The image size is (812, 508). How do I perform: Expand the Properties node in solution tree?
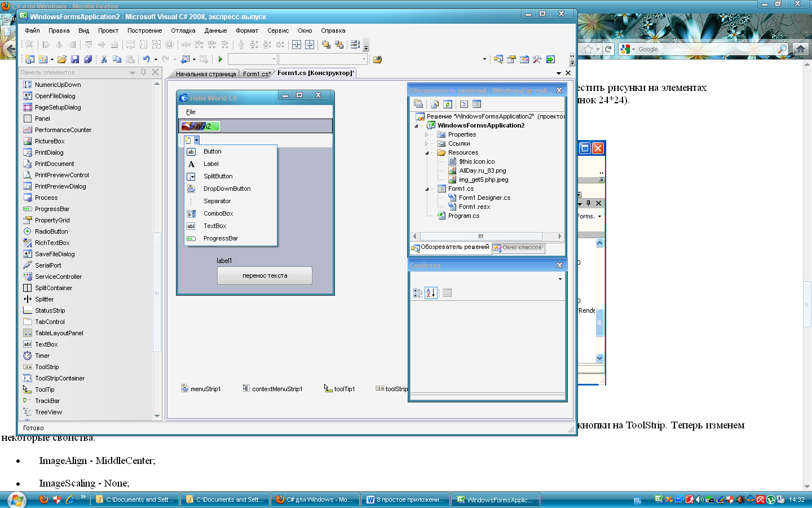point(426,134)
